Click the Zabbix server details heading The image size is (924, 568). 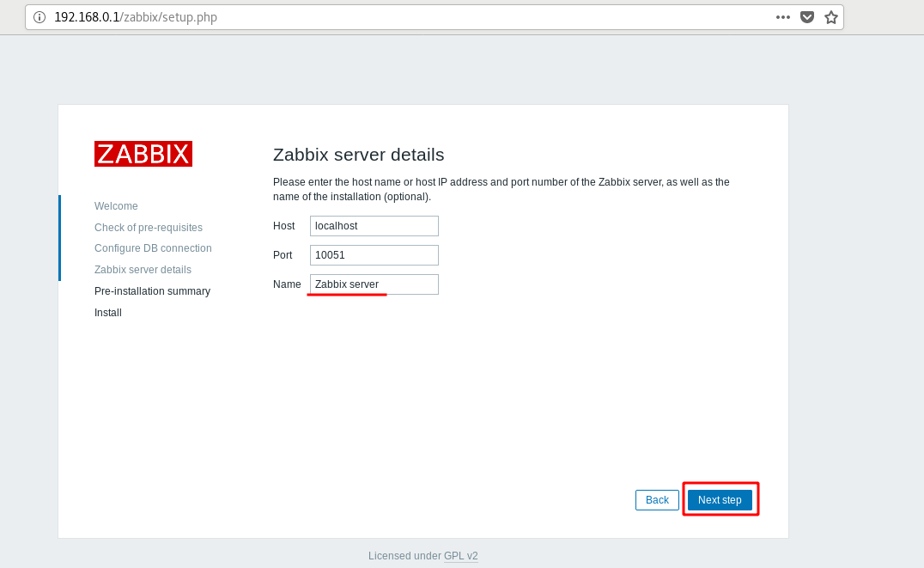[358, 155]
